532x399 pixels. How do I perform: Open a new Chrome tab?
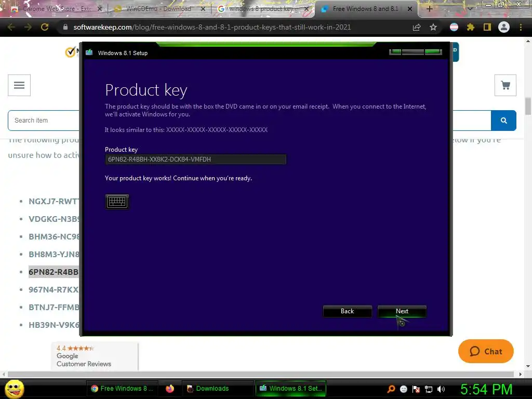point(429,9)
